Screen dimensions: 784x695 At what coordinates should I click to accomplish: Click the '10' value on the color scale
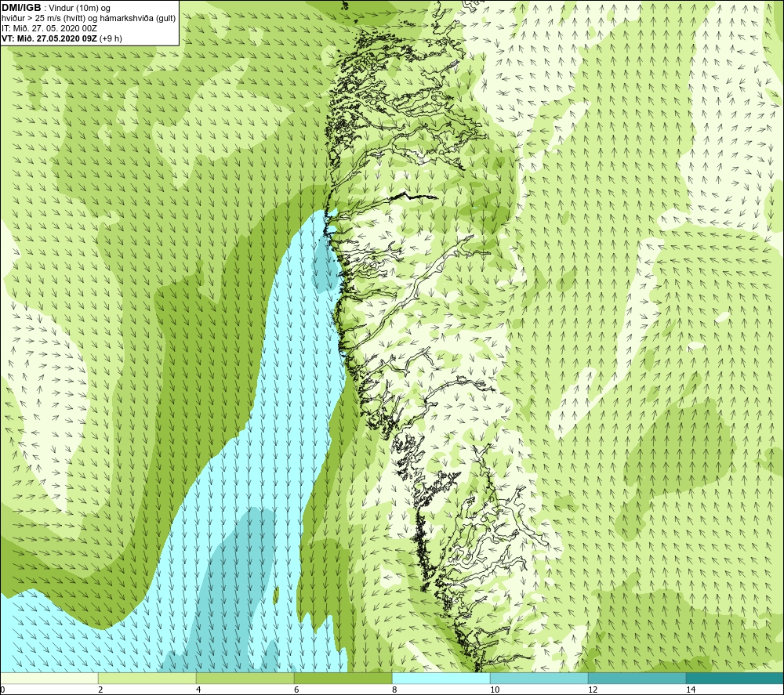[495, 690]
